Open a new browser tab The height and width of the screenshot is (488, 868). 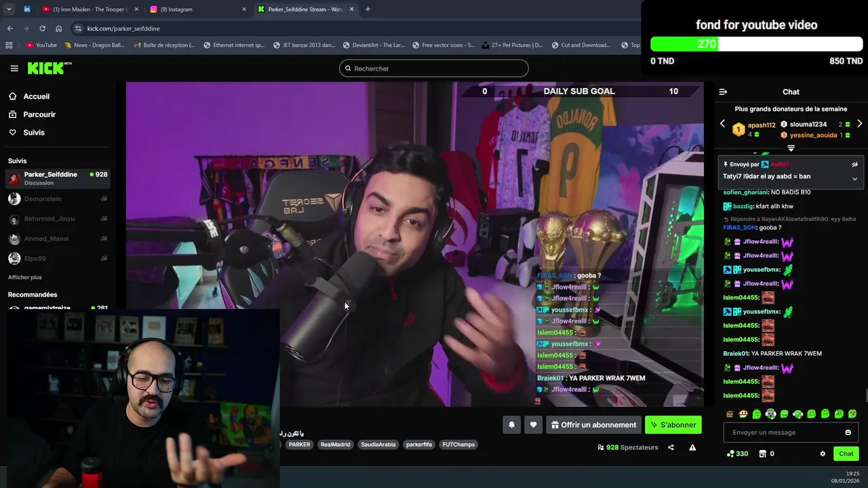coord(368,9)
